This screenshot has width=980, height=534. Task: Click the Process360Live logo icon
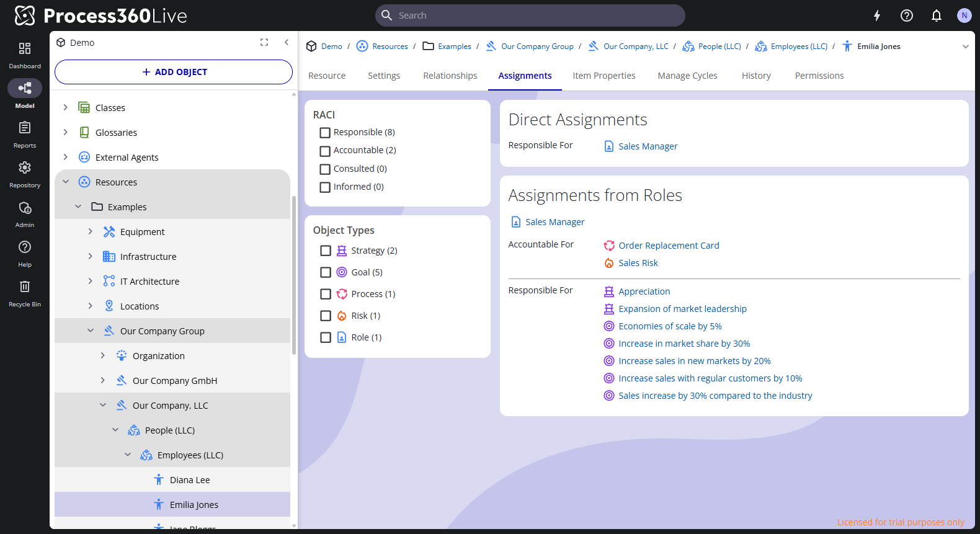[25, 16]
